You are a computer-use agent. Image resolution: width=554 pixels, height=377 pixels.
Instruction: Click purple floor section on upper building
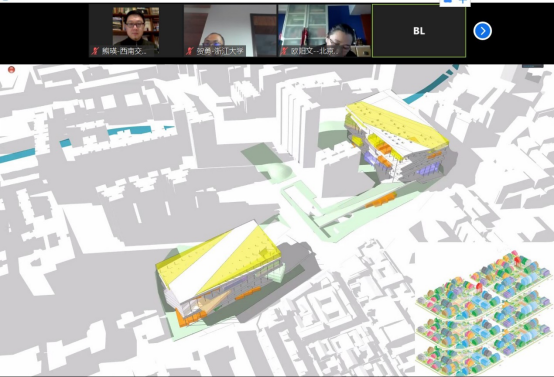(428, 170)
